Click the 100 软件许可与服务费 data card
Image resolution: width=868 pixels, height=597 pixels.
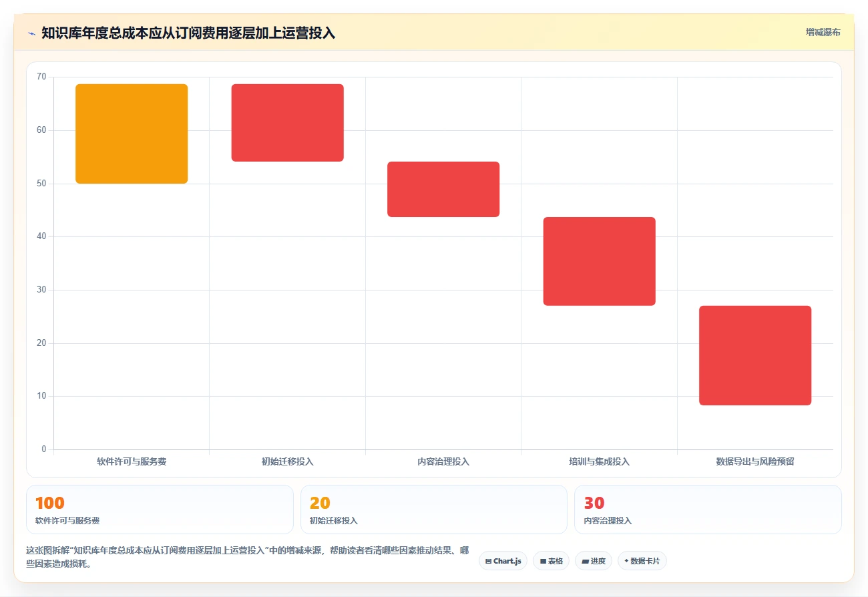(x=160, y=510)
